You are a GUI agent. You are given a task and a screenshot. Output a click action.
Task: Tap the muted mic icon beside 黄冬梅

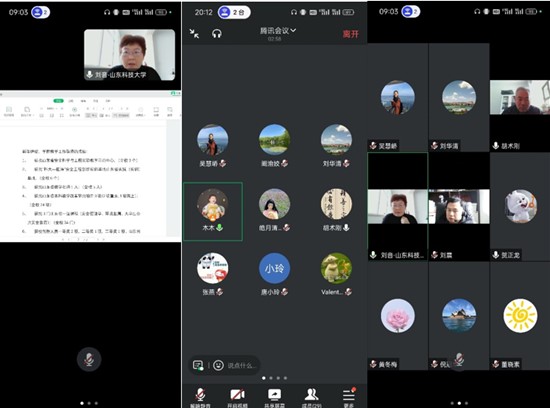(x=373, y=364)
